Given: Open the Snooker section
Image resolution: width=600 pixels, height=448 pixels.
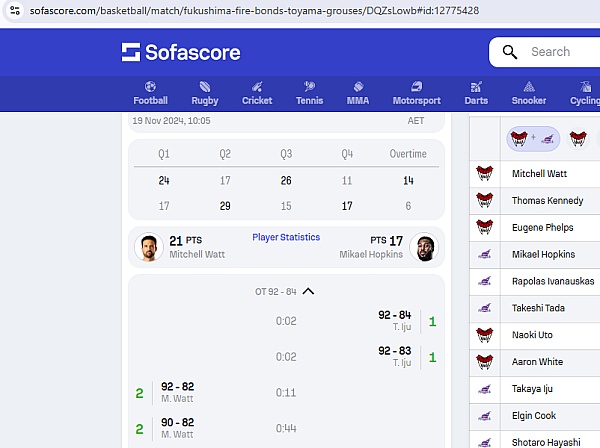Looking at the screenshot, I should pos(529,93).
